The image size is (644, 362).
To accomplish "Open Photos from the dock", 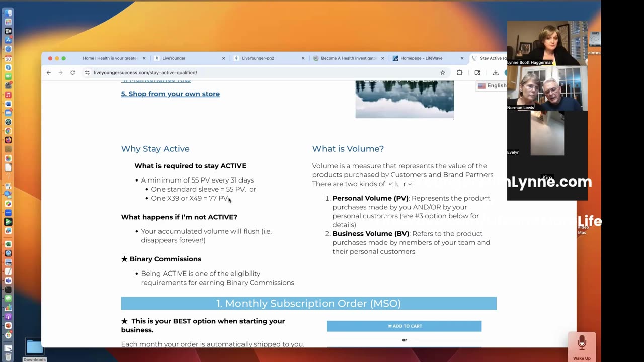I will click(8, 158).
